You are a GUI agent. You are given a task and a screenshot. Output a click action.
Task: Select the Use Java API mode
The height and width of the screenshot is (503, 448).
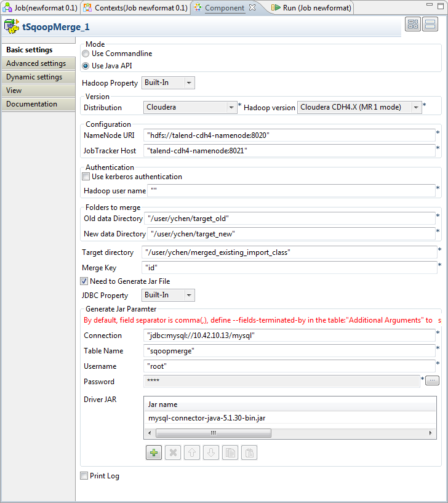click(x=86, y=66)
